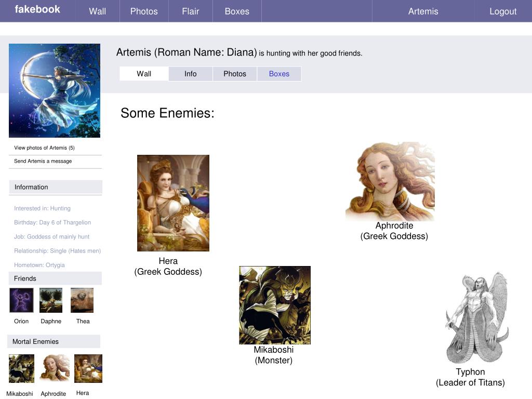
Task: Click the large Mikaboshi picture
Action: click(x=275, y=305)
